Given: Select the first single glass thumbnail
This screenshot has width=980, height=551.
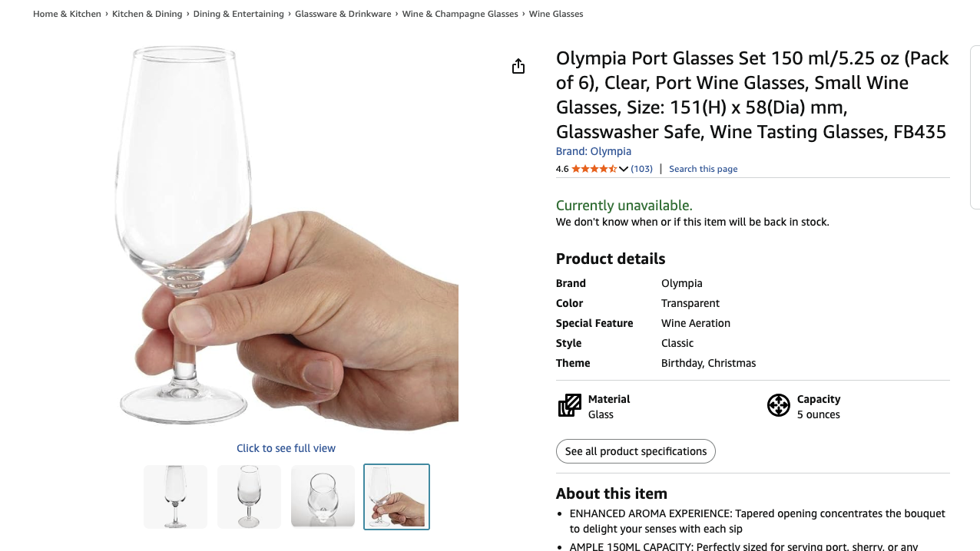Looking at the screenshot, I should coord(176,497).
